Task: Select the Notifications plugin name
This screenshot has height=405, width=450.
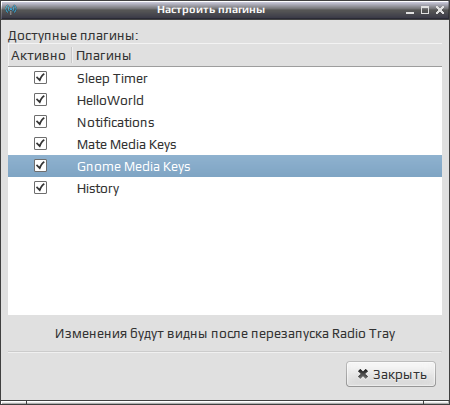Action: click(x=116, y=122)
